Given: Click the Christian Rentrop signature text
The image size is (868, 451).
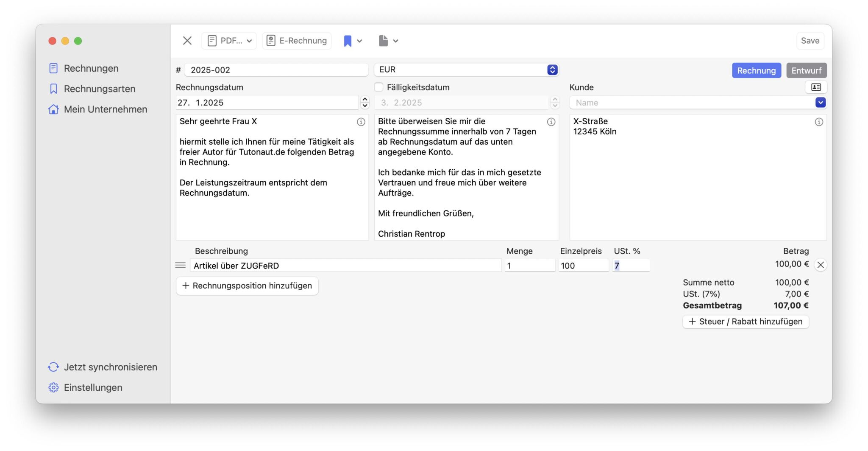Looking at the screenshot, I should (x=411, y=234).
